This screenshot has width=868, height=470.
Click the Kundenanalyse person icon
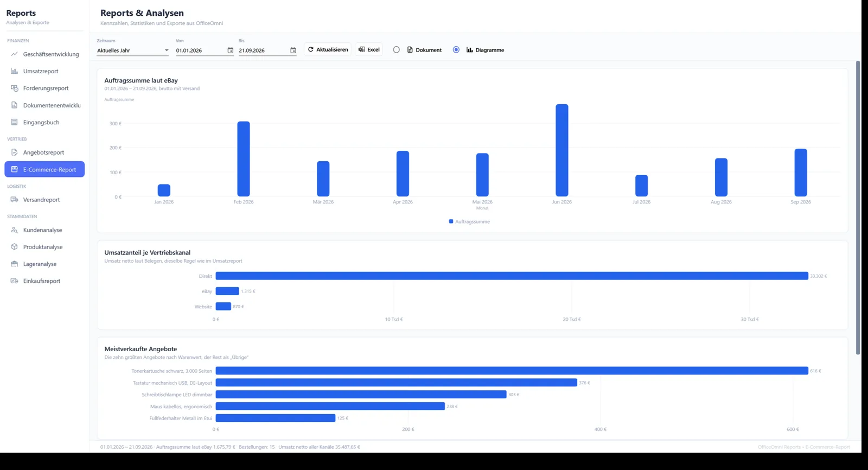(x=15, y=230)
